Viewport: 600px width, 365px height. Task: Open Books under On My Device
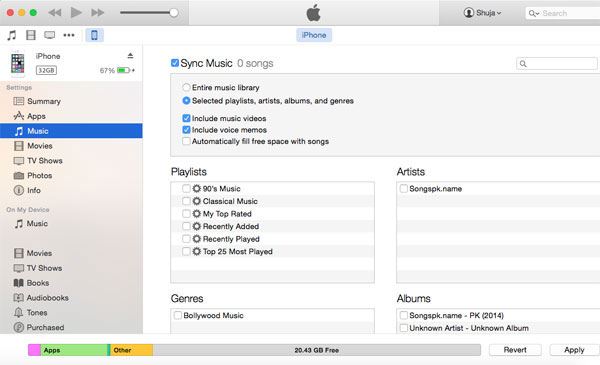coord(71,283)
